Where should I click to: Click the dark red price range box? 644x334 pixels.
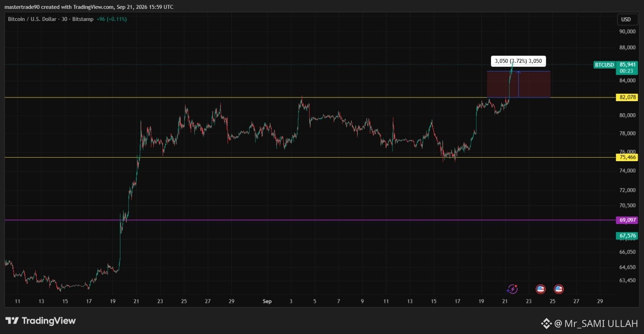518,84
